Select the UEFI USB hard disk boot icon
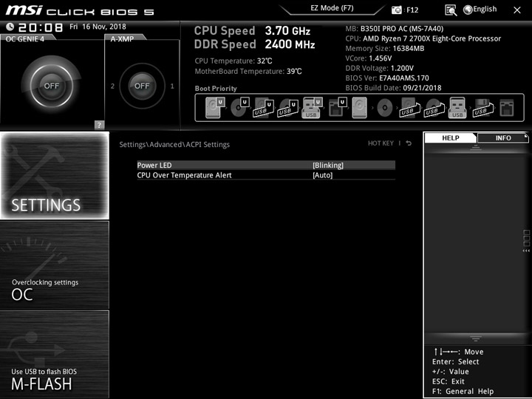Viewport: 532px width, 399px height. [x=263, y=108]
